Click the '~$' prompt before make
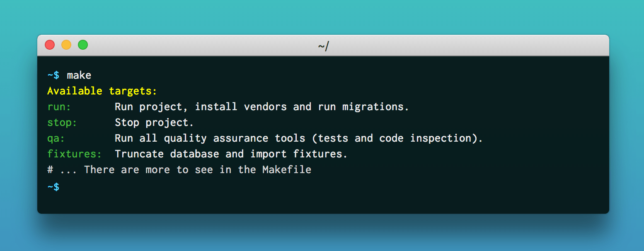 [x=53, y=75]
